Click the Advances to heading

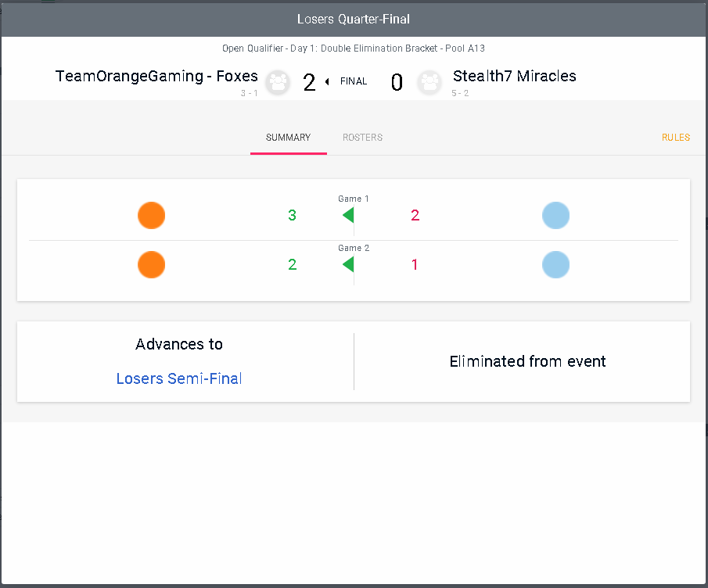click(179, 344)
